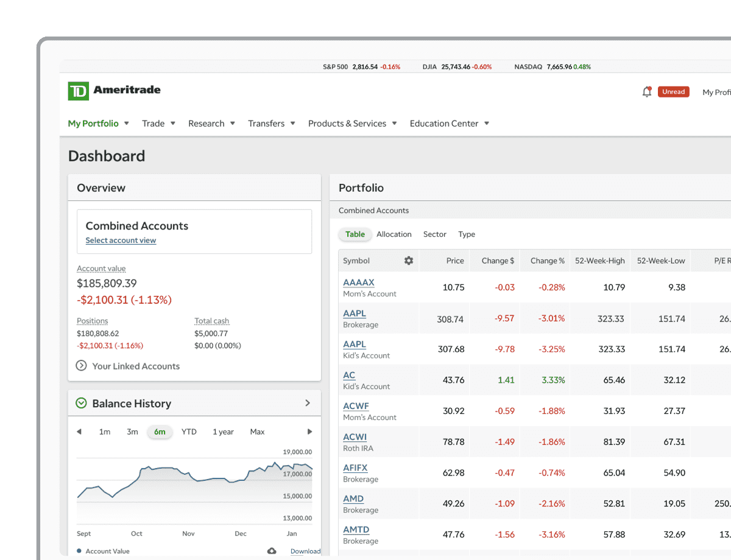Open the ACWF symbol link

(356, 406)
